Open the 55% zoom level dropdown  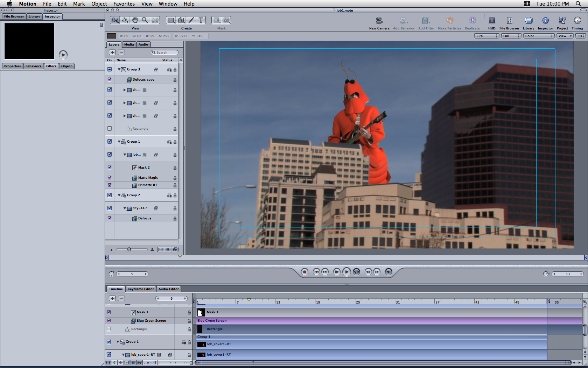tap(486, 36)
